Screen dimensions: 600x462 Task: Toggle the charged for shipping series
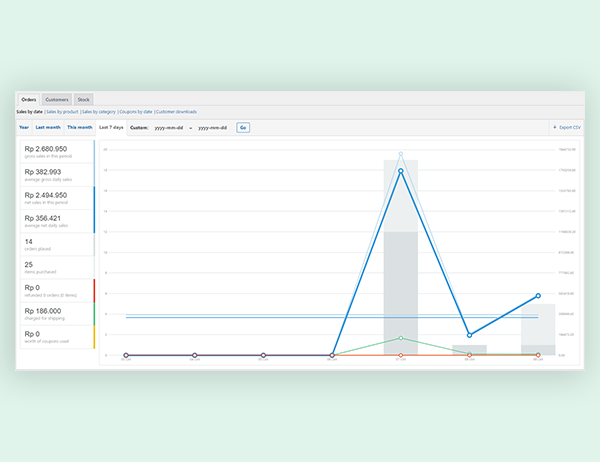(56, 314)
